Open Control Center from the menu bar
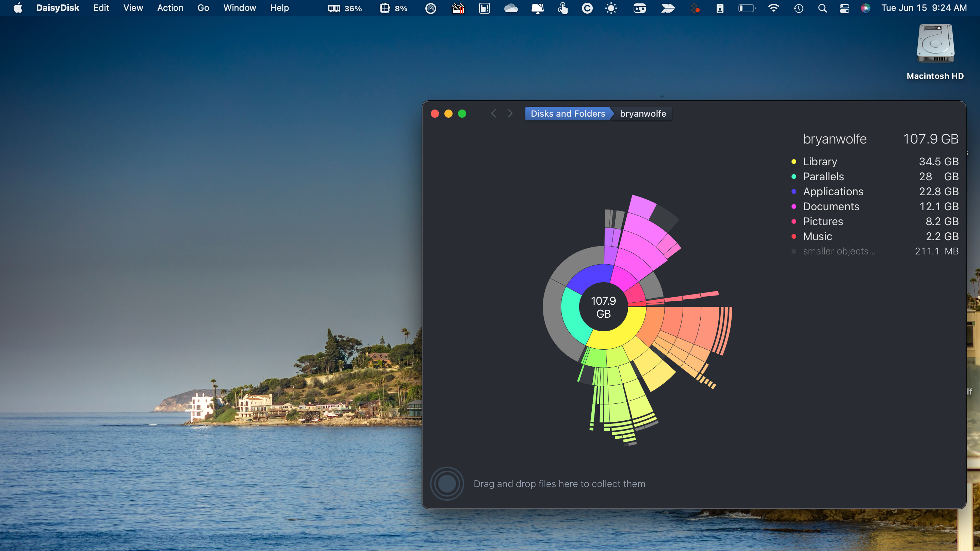The width and height of the screenshot is (980, 551). (x=844, y=8)
